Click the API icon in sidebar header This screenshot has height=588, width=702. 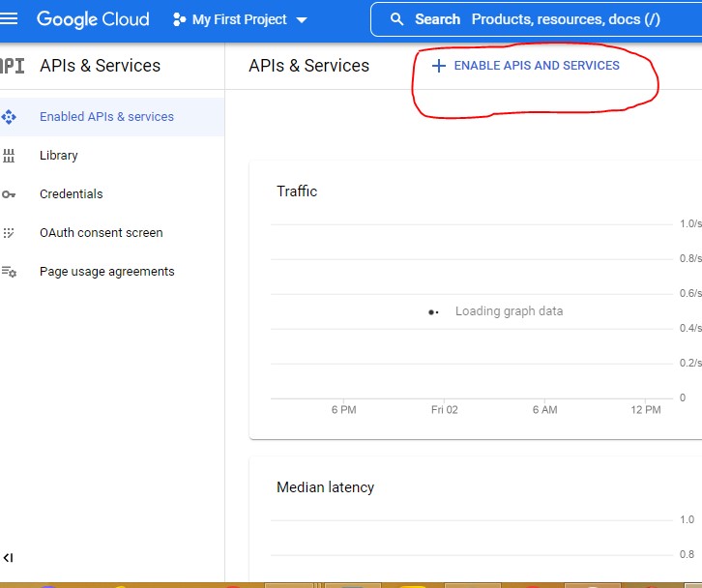[12, 66]
